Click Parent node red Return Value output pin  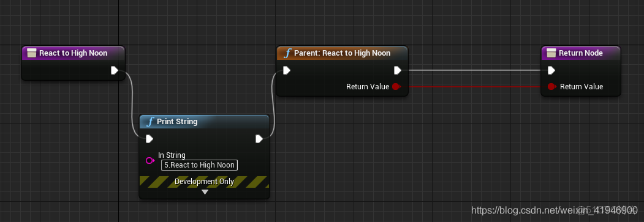pyautogui.click(x=396, y=86)
